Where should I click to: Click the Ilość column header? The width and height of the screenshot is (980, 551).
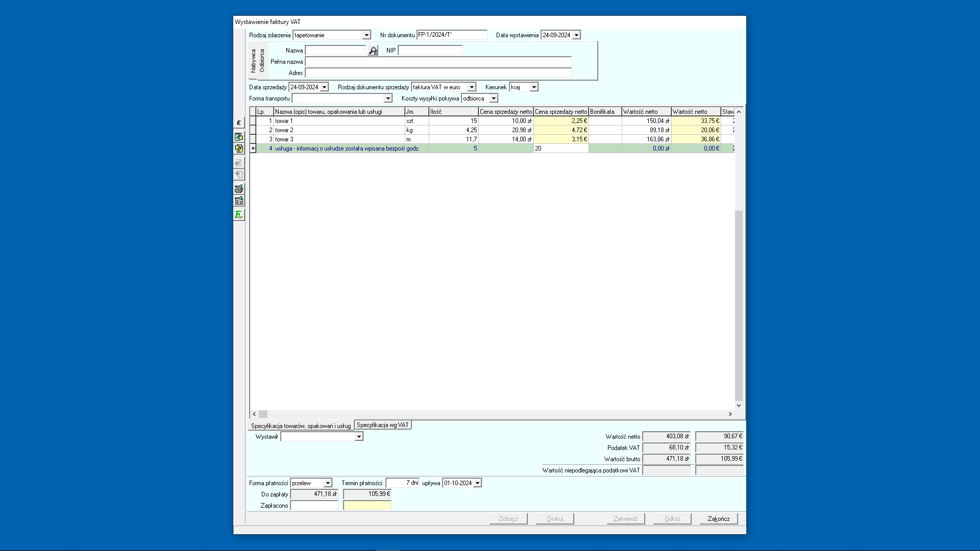point(454,112)
